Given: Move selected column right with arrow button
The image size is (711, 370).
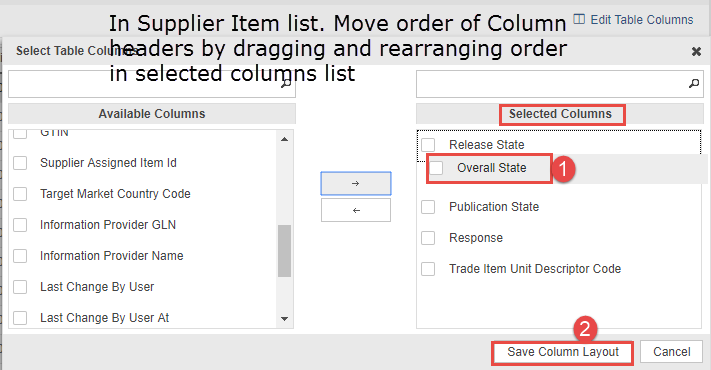Looking at the screenshot, I should point(356,184).
